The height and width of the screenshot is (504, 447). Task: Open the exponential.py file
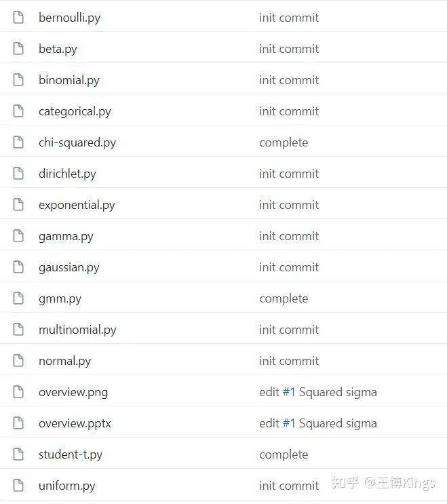[x=77, y=205]
